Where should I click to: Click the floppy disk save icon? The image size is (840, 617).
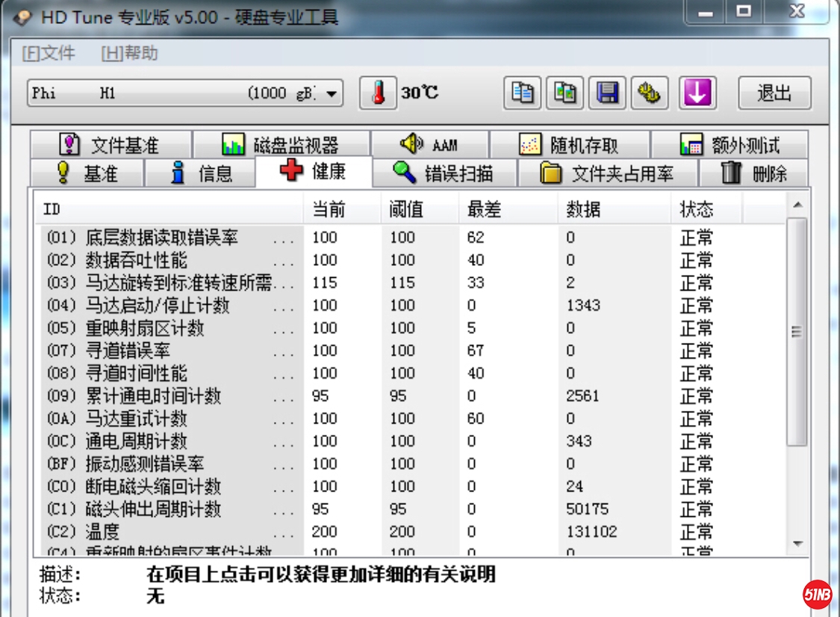tap(608, 93)
